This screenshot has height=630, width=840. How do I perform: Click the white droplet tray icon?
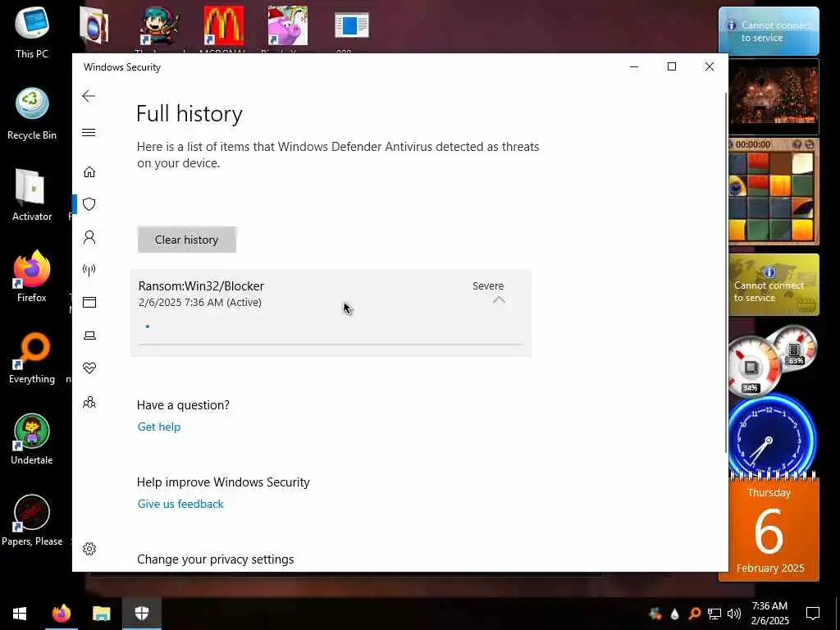point(674,614)
